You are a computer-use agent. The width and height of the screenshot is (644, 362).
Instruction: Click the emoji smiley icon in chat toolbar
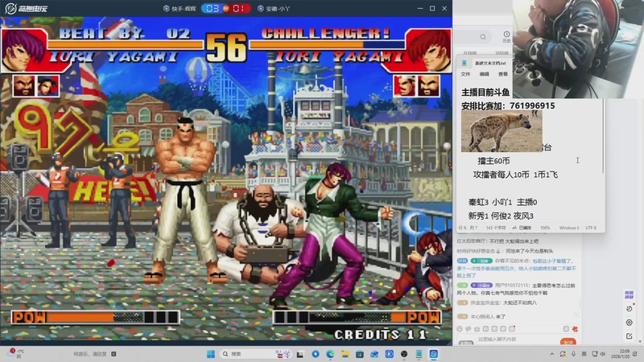point(460,329)
